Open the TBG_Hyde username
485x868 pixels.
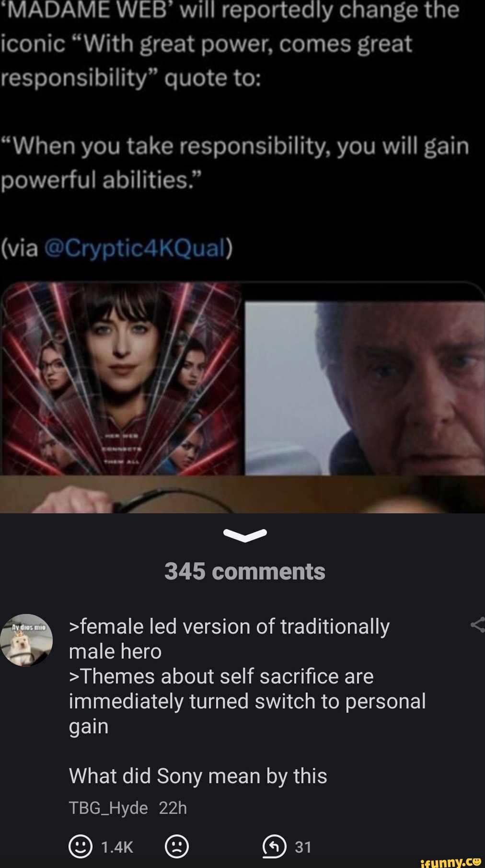point(108,808)
